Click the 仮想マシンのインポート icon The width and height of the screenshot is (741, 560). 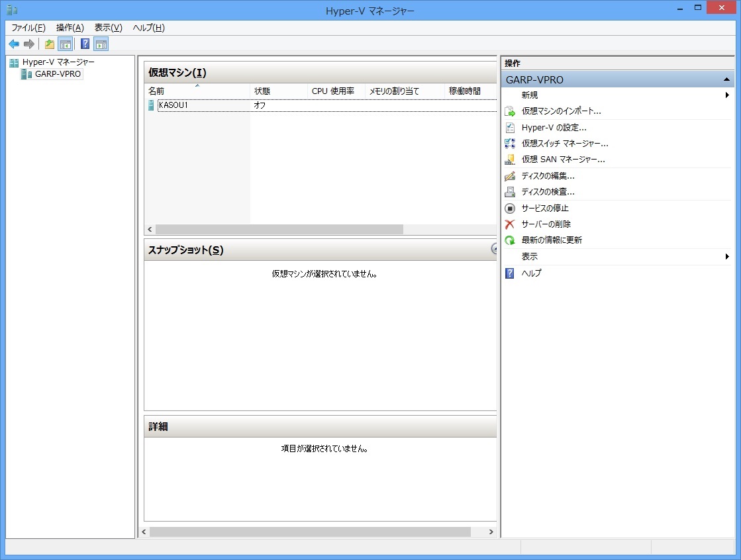point(510,111)
